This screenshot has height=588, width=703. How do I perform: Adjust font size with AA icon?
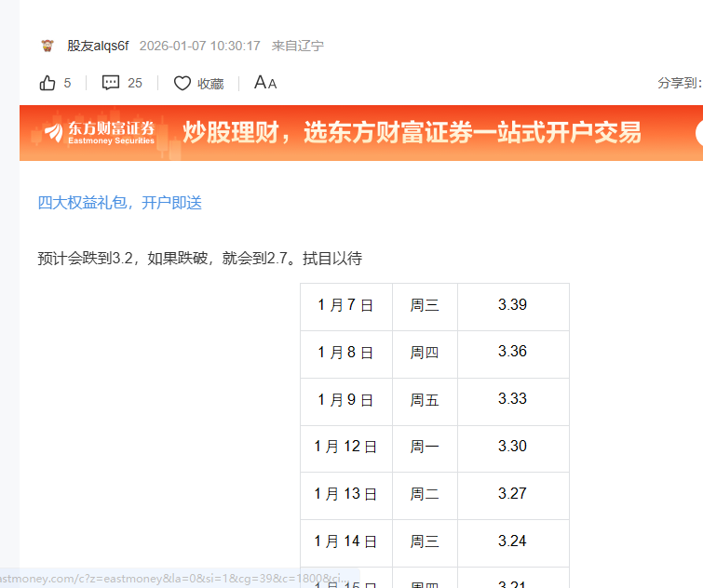pyautogui.click(x=265, y=83)
